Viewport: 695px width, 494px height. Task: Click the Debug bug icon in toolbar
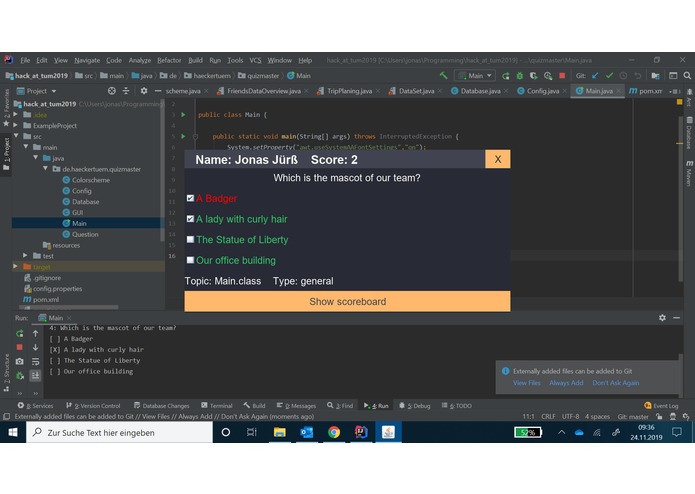[x=519, y=76]
